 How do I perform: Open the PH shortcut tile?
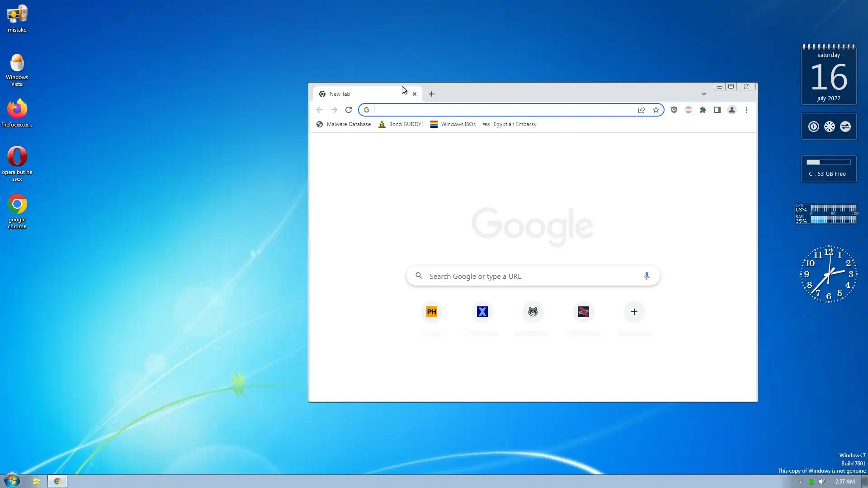point(431,312)
